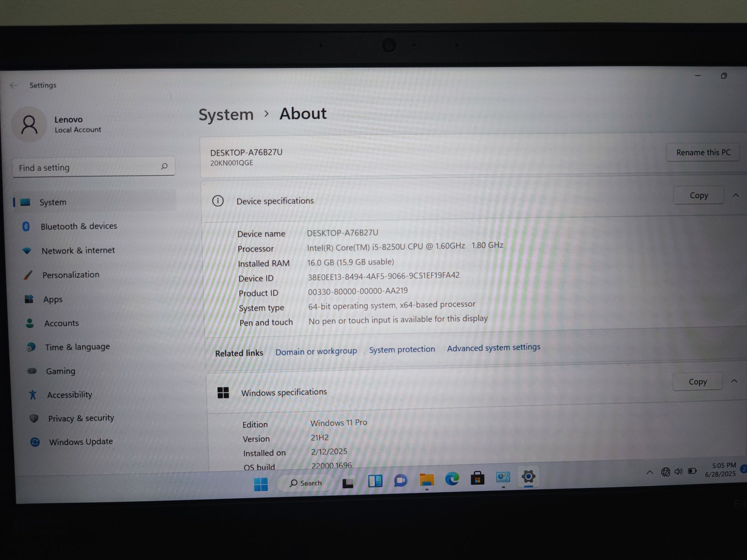The height and width of the screenshot is (560, 747).
Task: Open Advanced system settings link
Action: [x=493, y=348]
